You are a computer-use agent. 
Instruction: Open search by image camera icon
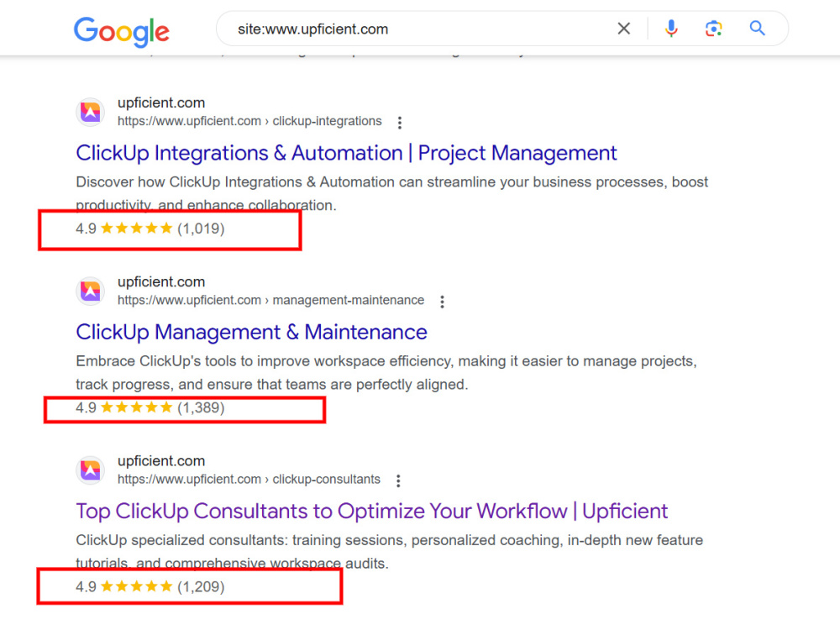713,29
